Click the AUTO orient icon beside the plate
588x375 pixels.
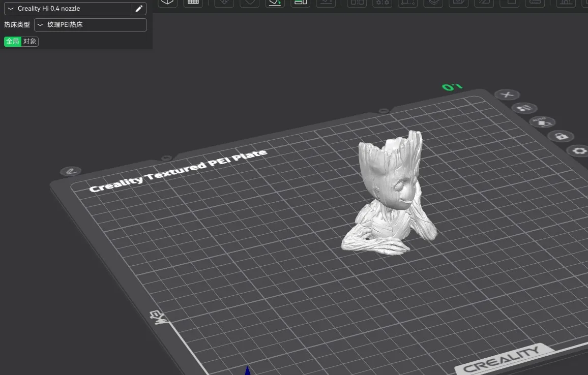pos(542,122)
